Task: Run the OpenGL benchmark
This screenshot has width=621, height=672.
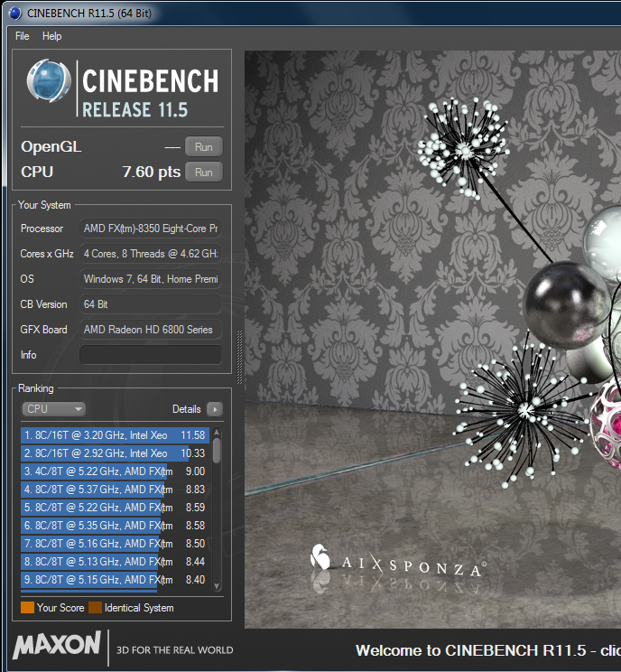Action: tap(203, 147)
